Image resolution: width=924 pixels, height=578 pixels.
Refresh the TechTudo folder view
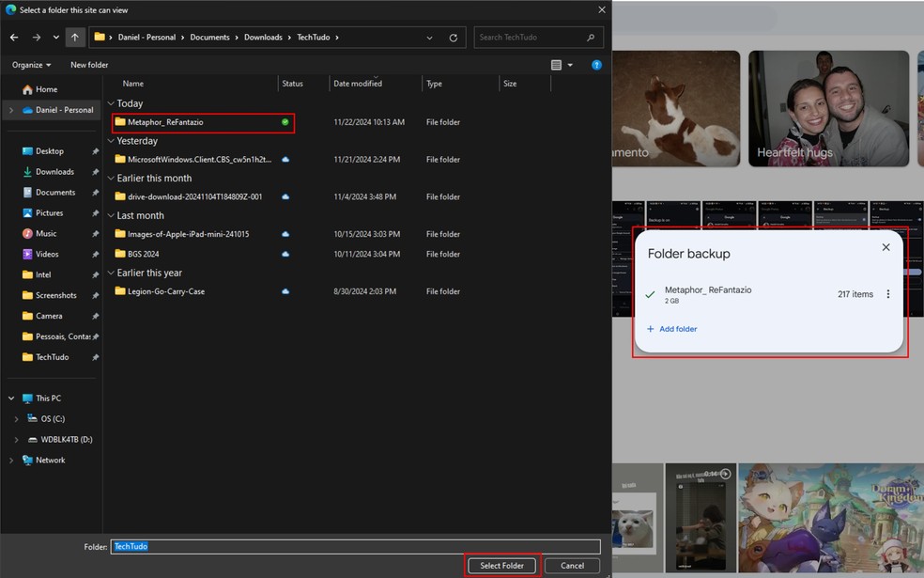click(454, 38)
